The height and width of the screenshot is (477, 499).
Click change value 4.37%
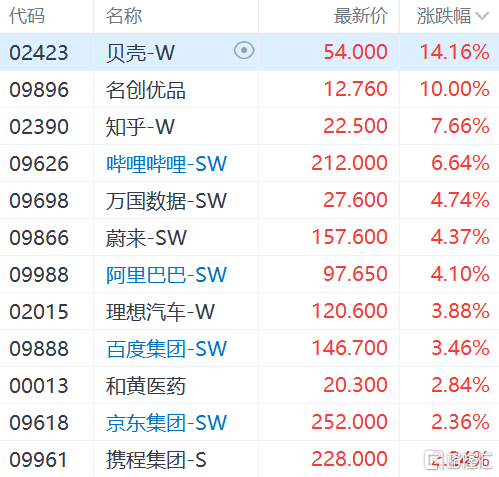(460, 237)
